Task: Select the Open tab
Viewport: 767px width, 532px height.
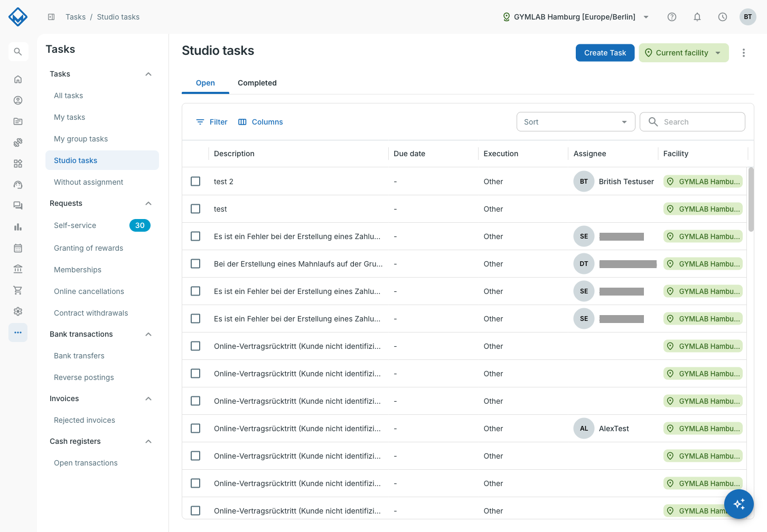Action: (x=205, y=83)
